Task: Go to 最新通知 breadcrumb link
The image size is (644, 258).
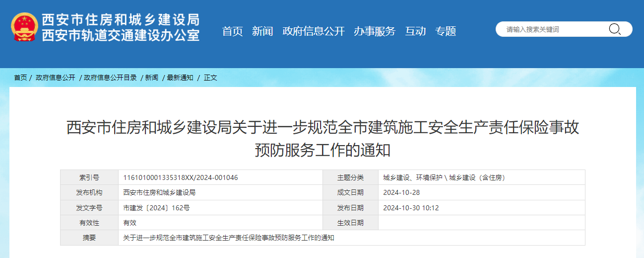Action: 180,78
